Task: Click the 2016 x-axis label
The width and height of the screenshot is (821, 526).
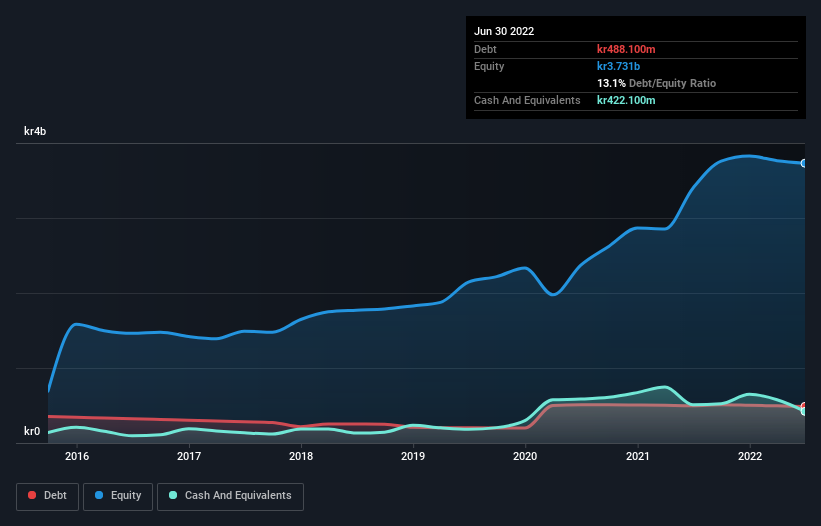Action: pyautogui.click(x=77, y=456)
